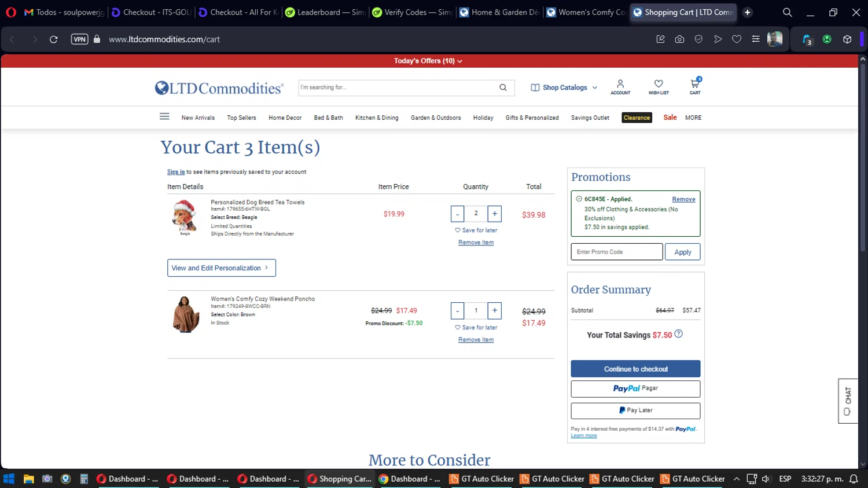This screenshot has width=868, height=488.
Task: Save the tea towels for later
Action: [476, 230]
